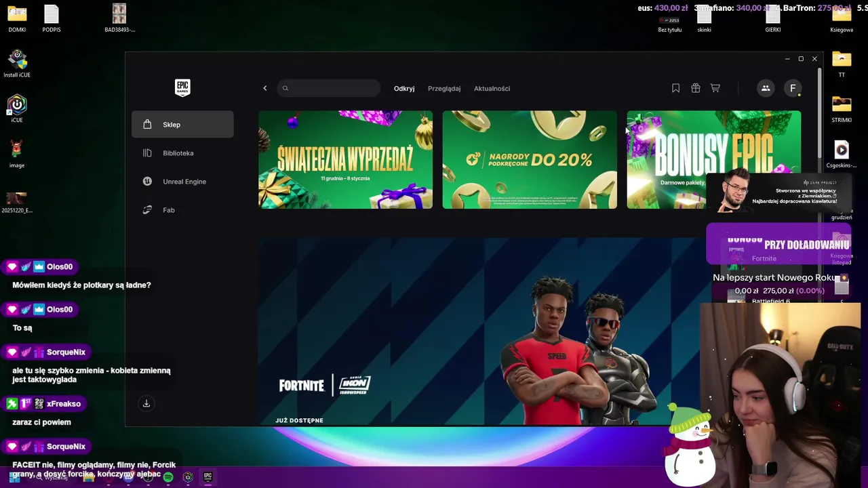Open the Sklep store section

[182, 125]
